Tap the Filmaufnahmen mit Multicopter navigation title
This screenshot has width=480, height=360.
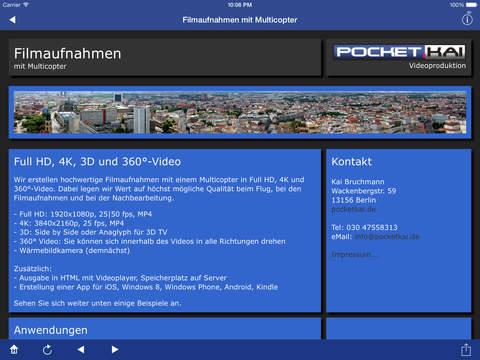point(240,20)
